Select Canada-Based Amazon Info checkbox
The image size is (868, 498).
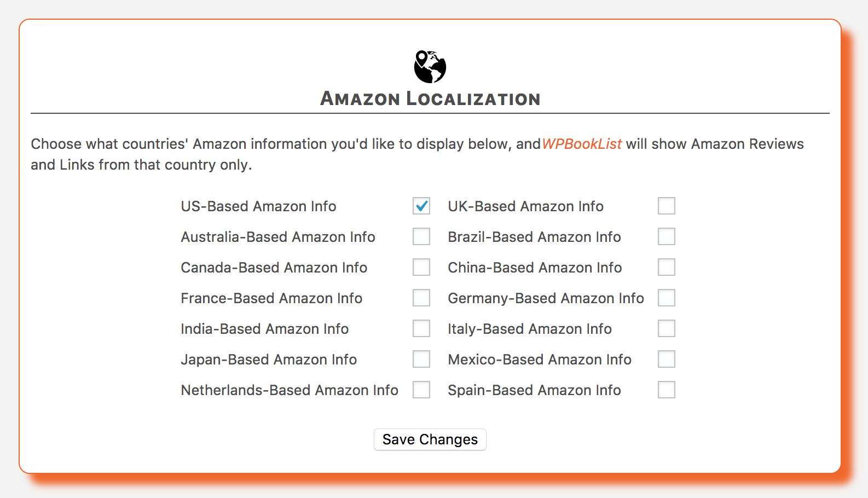pyautogui.click(x=421, y=268)
